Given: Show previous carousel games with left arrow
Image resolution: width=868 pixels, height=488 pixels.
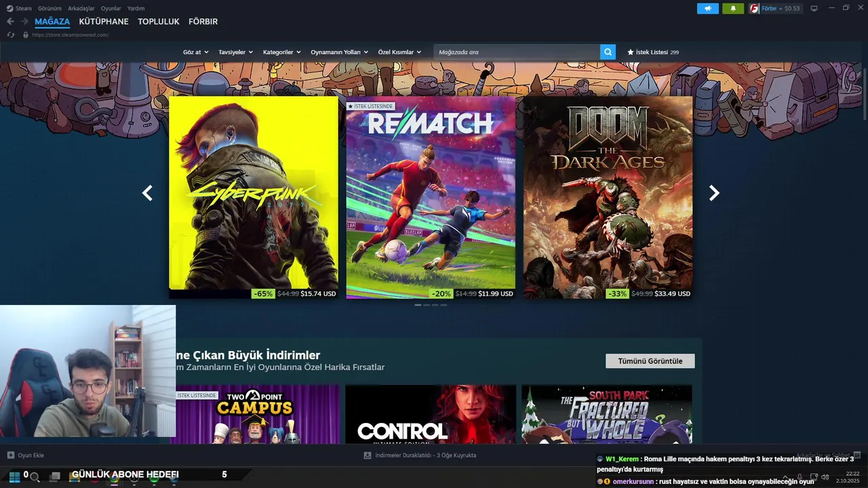Looking at the screenshot, I should (x=147, y=193).
